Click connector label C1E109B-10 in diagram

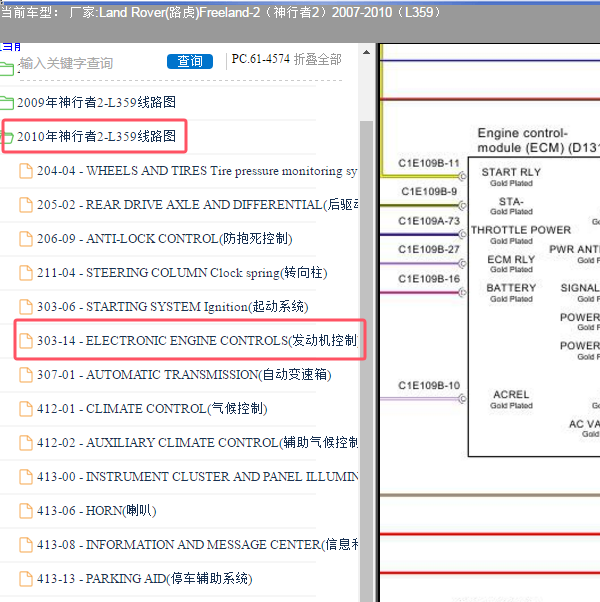tap(429, 385)
